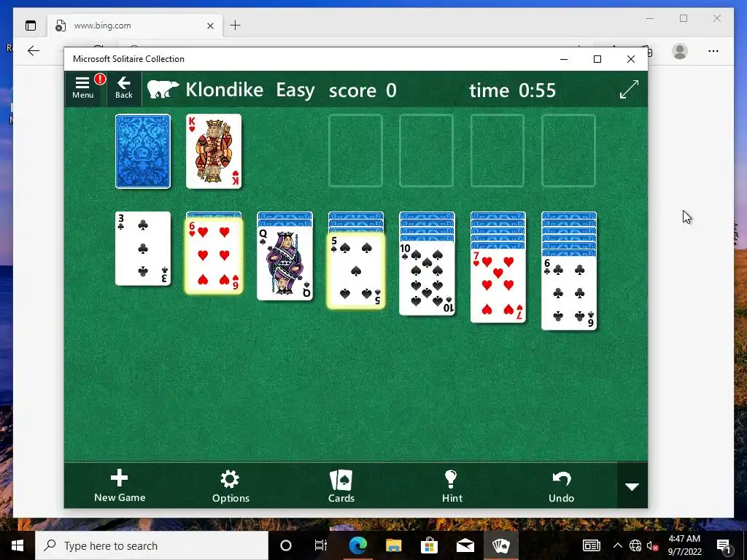747x560 pixels.
Task: Select the highlighted 6 of Hearts card
Action: [x=214, y=256]
